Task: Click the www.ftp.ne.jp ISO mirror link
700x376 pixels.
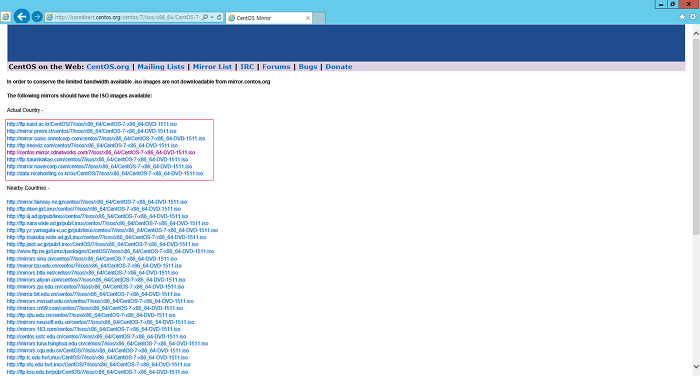Action: point(110,251)
